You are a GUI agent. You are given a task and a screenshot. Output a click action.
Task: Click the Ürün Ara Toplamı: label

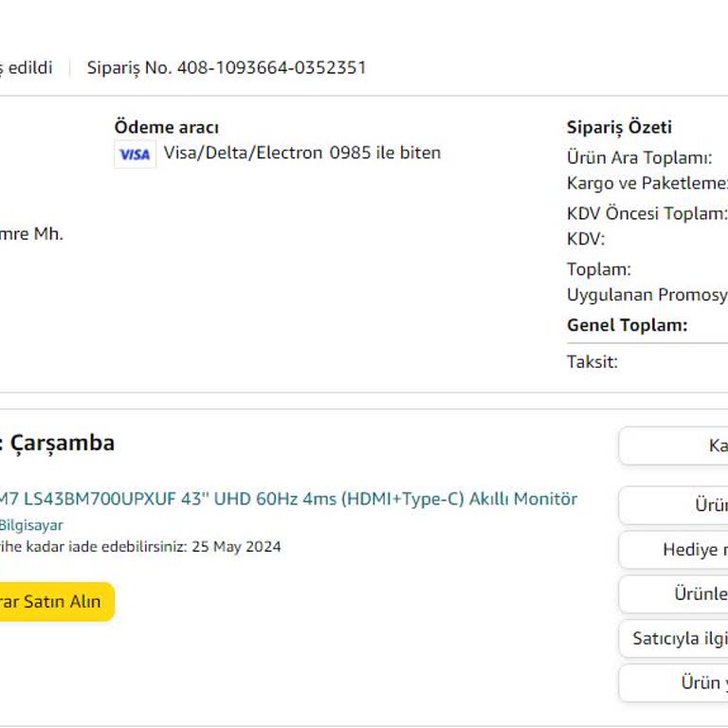[639, 158]
